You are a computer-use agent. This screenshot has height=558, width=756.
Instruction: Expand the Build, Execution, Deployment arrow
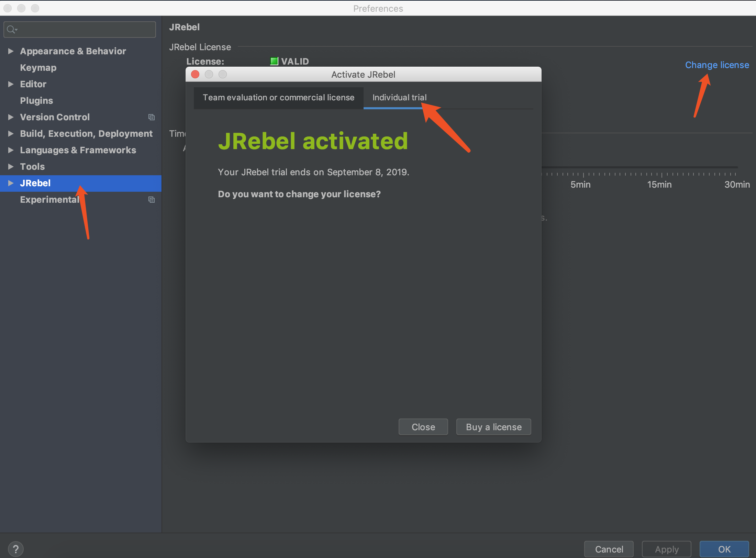11,134
